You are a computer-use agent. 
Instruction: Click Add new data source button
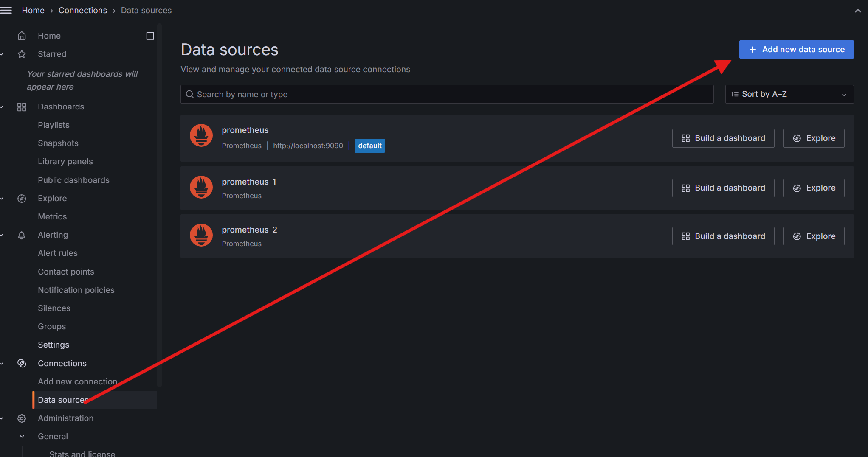click(x=796, y=49)
